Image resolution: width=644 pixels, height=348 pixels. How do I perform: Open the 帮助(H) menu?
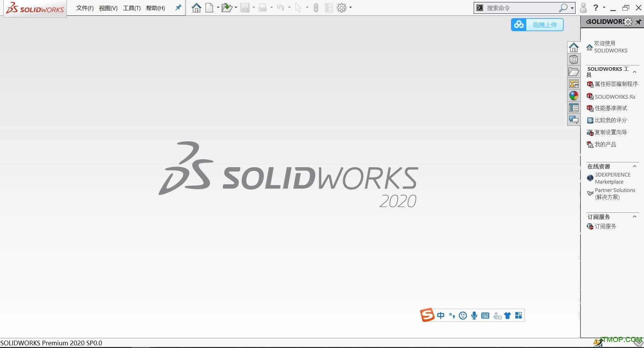(x=156, y=8)
